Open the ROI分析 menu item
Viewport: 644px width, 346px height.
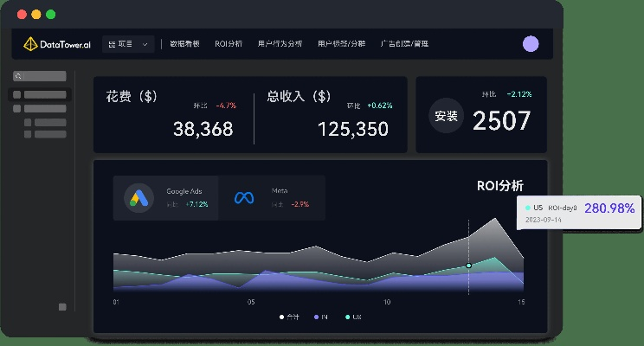pos(229,43)
